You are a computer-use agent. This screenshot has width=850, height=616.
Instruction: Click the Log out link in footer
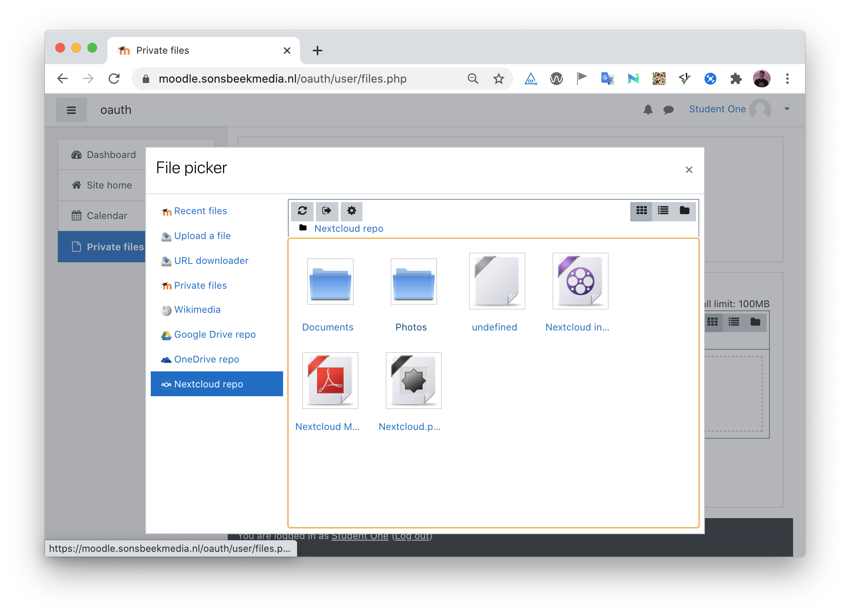click(412, 536)
